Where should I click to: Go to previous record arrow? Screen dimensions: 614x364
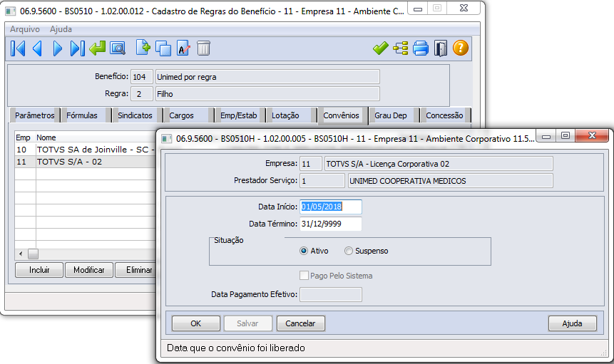click(x=38, y=48)
